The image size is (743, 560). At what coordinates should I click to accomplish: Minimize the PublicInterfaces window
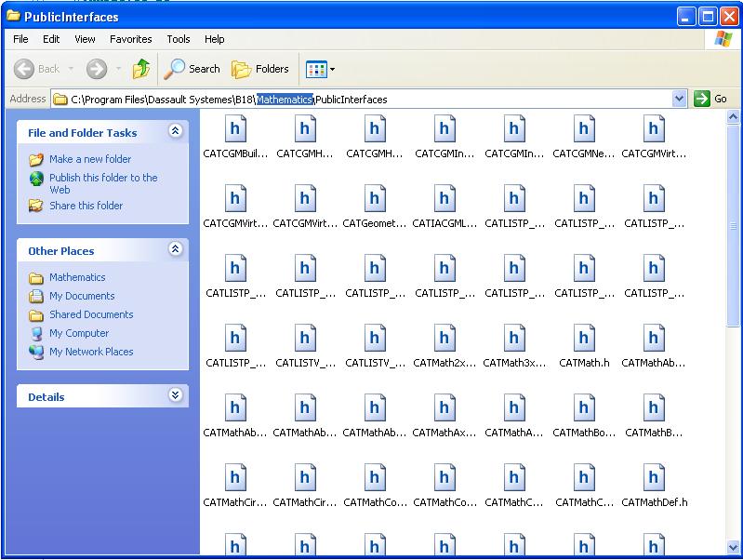click(x=686, y=17)
